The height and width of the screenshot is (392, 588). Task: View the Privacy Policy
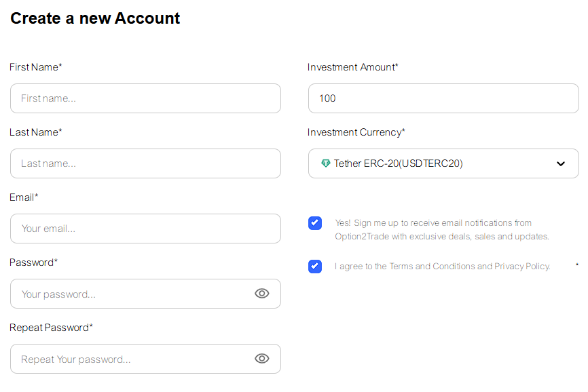[524, 266]
